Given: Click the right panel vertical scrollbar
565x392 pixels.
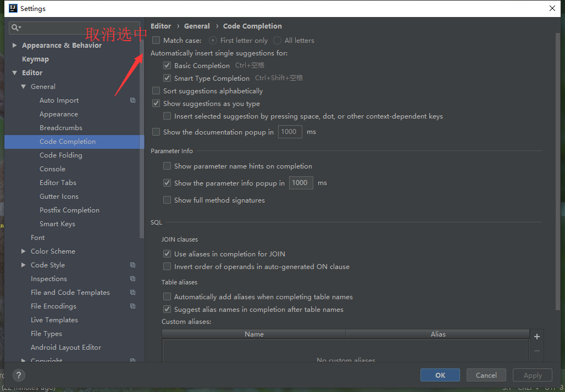Looking at the screenshot, I should [x=558, y=171].
